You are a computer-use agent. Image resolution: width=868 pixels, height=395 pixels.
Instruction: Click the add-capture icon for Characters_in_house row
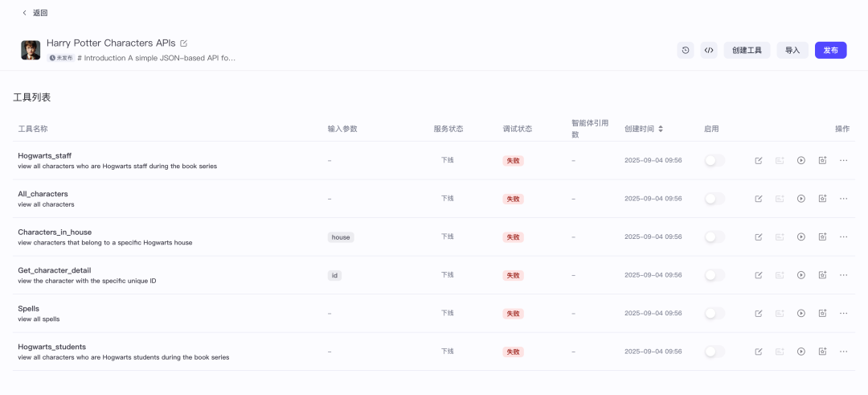click(x=823, y=237)
